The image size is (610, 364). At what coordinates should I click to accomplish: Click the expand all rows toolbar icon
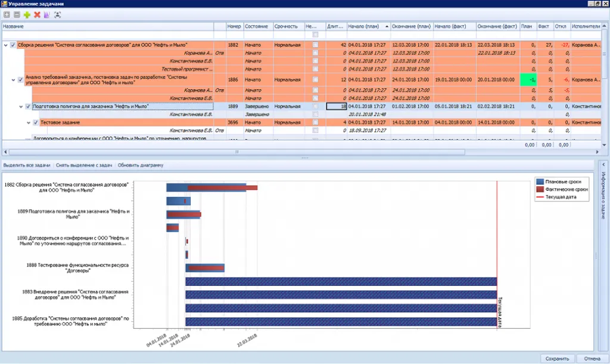tap(7, 14)
